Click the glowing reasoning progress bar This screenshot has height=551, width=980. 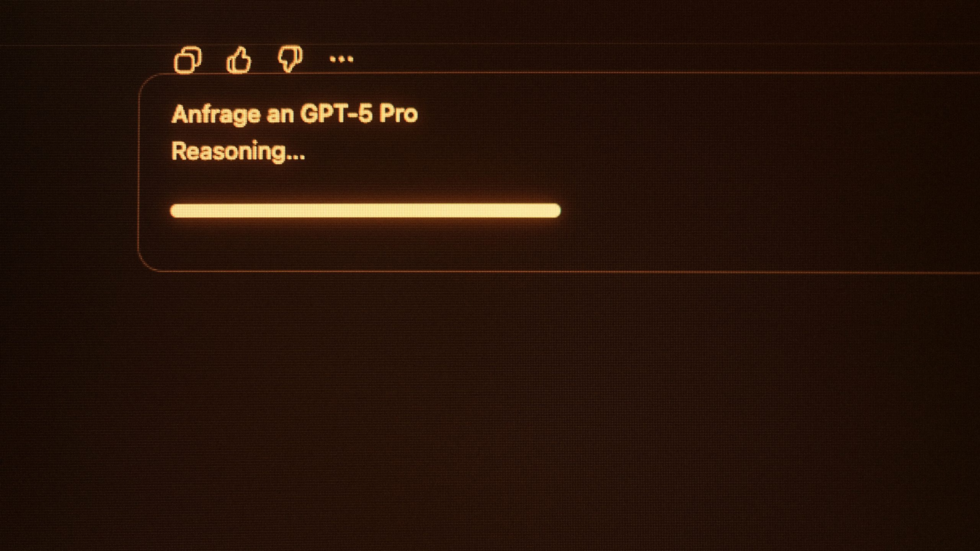point(366,211)
